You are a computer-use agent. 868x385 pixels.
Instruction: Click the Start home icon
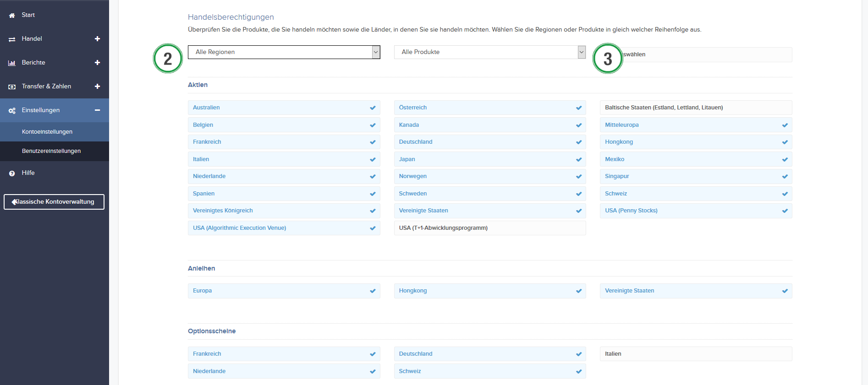(x=12, y=16)
